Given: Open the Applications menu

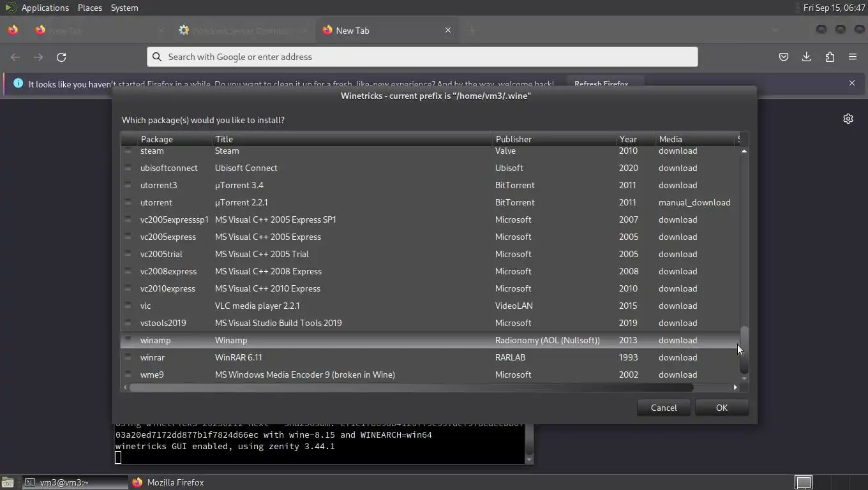Looking at the screenshot, I should tap(45, 8).
